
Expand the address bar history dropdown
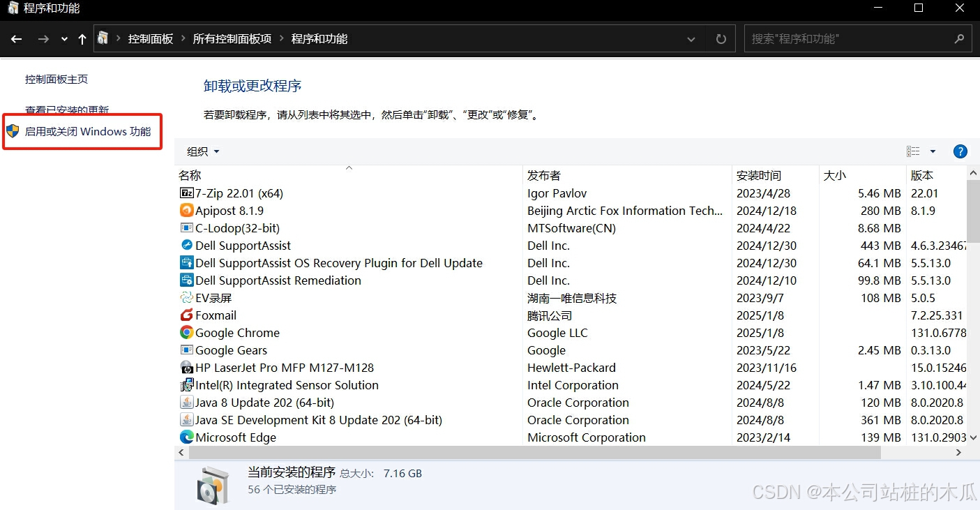click(x=691, y=40)
